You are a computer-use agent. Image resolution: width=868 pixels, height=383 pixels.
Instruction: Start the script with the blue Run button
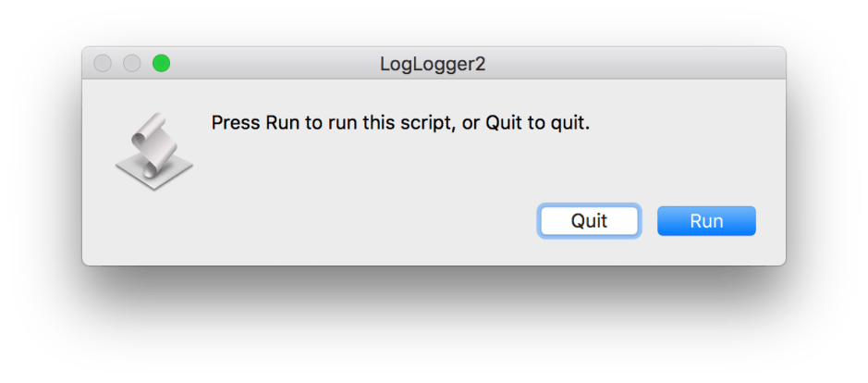coord(706,221)
